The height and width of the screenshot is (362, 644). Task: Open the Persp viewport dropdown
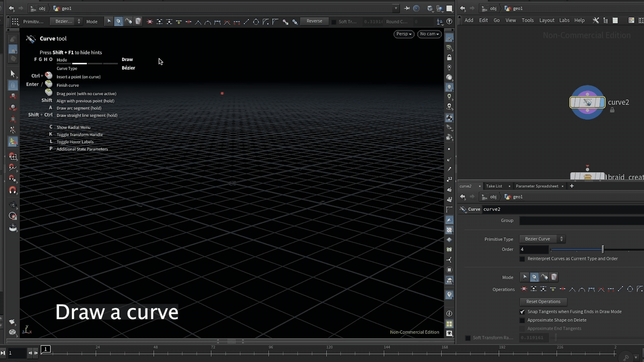[x=404, y=34]
